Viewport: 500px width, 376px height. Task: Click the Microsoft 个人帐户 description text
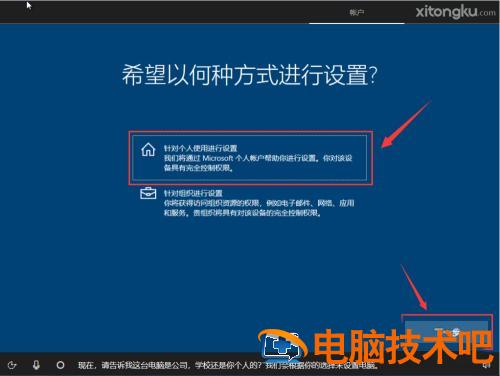[x=258, y=163]
